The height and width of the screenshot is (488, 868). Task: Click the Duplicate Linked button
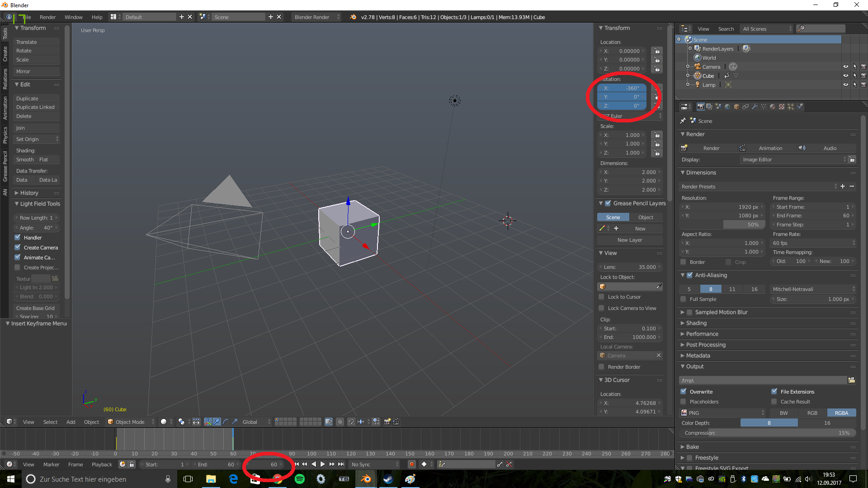(x=35, y=107)
